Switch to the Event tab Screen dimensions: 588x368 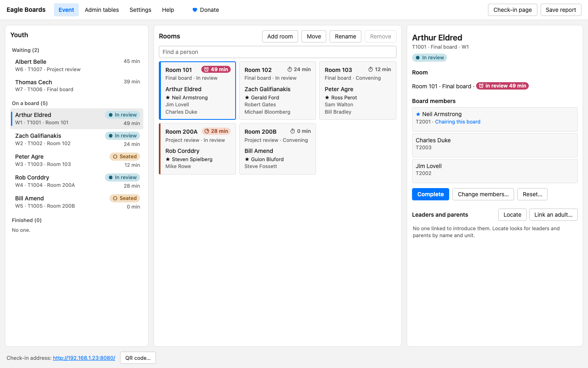point(66,10)
